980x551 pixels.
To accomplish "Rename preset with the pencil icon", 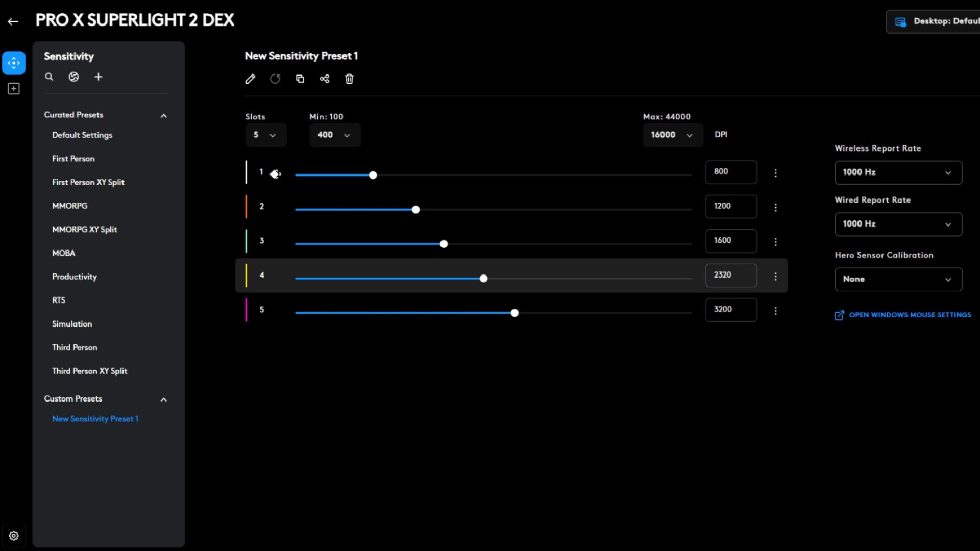I will 250,79.
